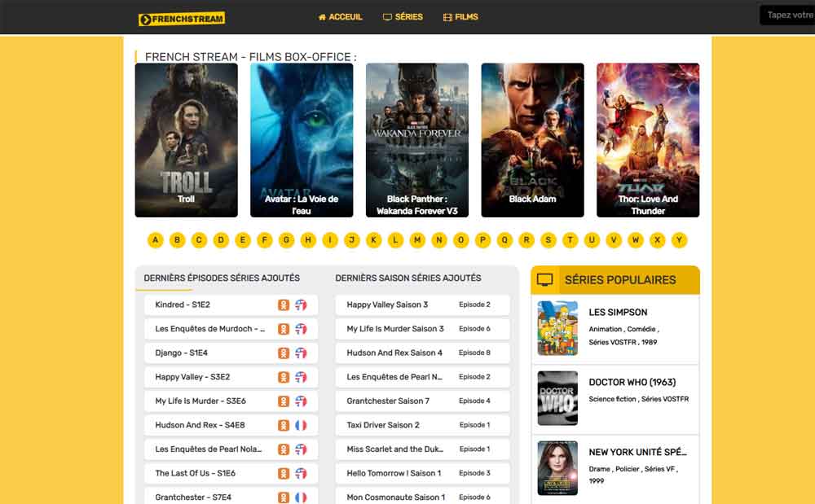The image size is (815, 504).
Task: Select the letter X circle
Action: click(x=658, y=240)
